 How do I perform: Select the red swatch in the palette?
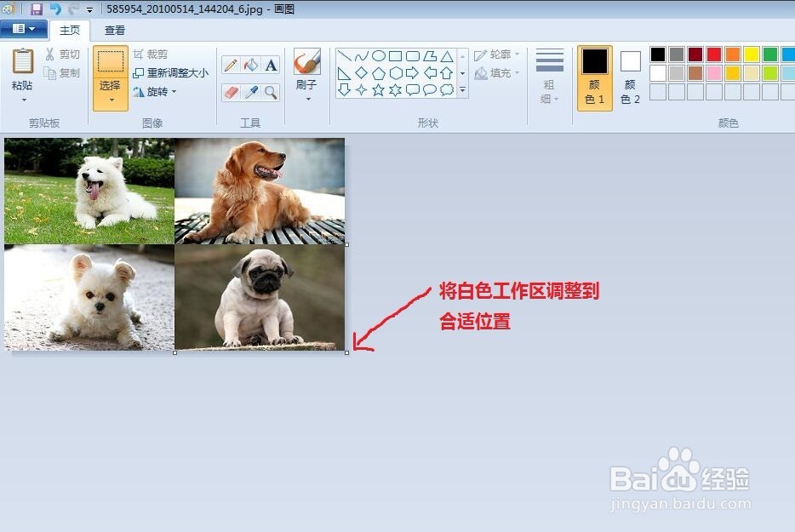point(714,54)
